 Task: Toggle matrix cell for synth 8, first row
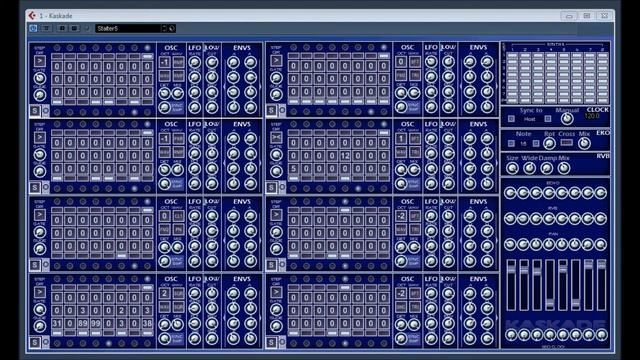603,56
